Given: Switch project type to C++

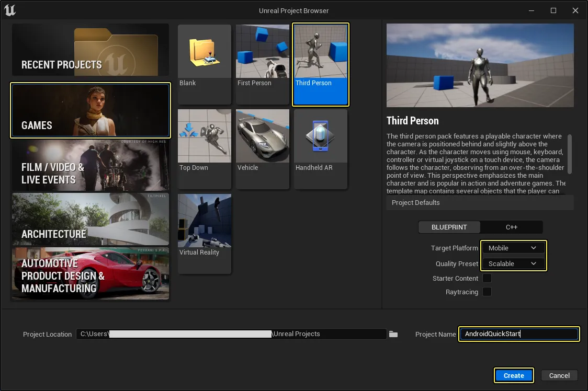Looking at the screenshot, I should (512, 227).
